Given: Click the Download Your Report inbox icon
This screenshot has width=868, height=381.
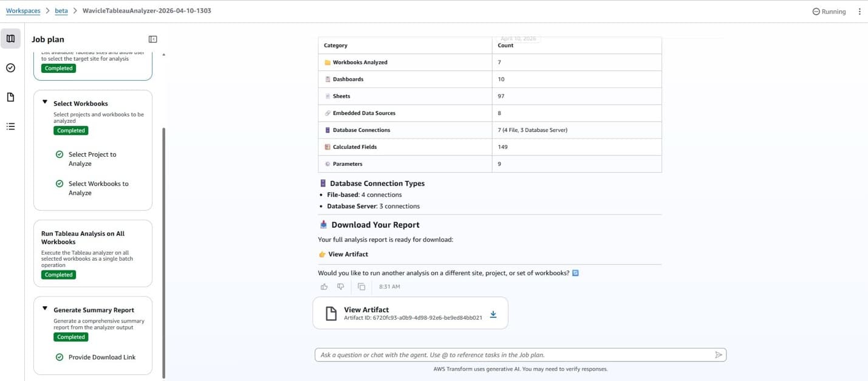Looking at the screenshot, I should [323, 225].
